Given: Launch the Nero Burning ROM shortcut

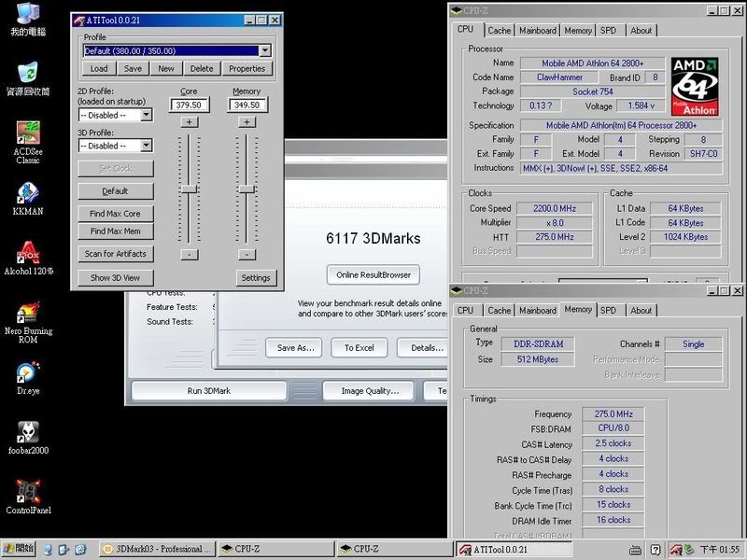Looking at the screenshot, I should tap(28, 322).
